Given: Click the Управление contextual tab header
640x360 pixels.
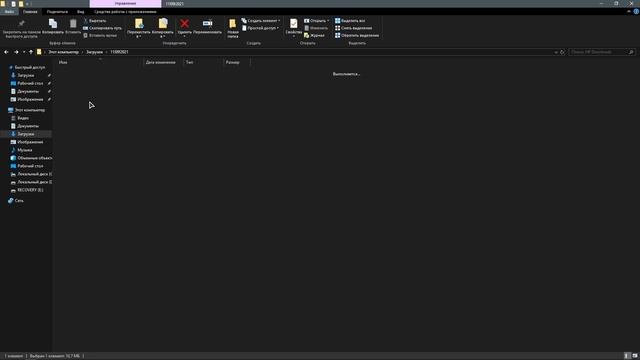Looking at the screenshot, I should coord(125,4).
